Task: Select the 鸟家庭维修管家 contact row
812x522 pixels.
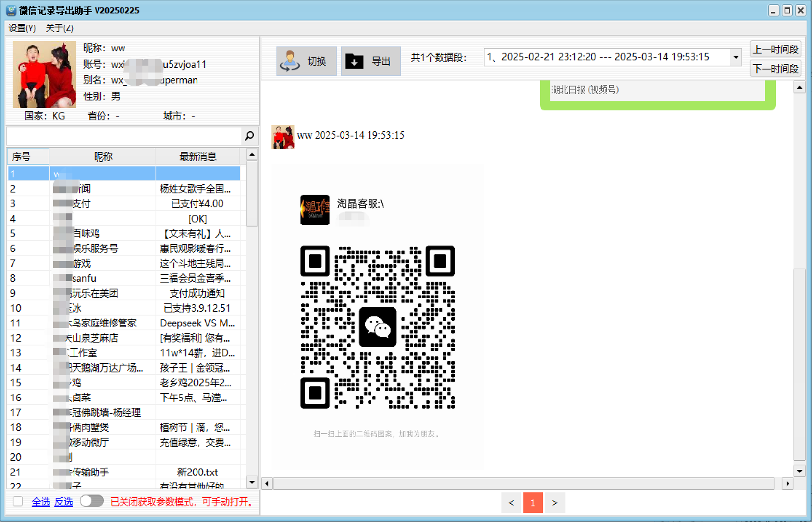Action: (124, 323)
